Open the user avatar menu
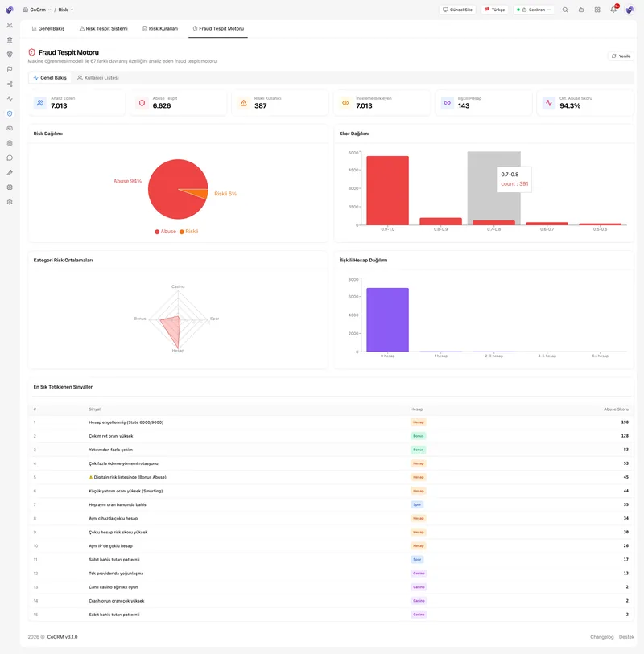Screen dimensions: 644x654 click(x=630, y=10)
